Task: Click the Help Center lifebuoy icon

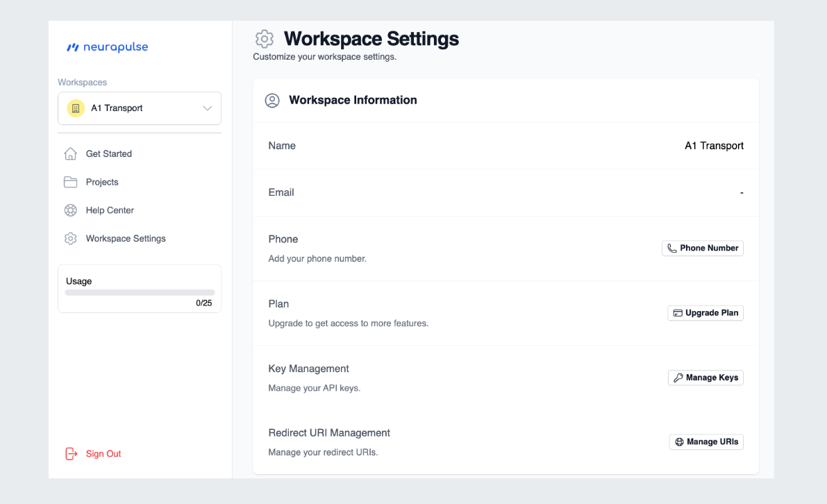Action: pos(70,210)
